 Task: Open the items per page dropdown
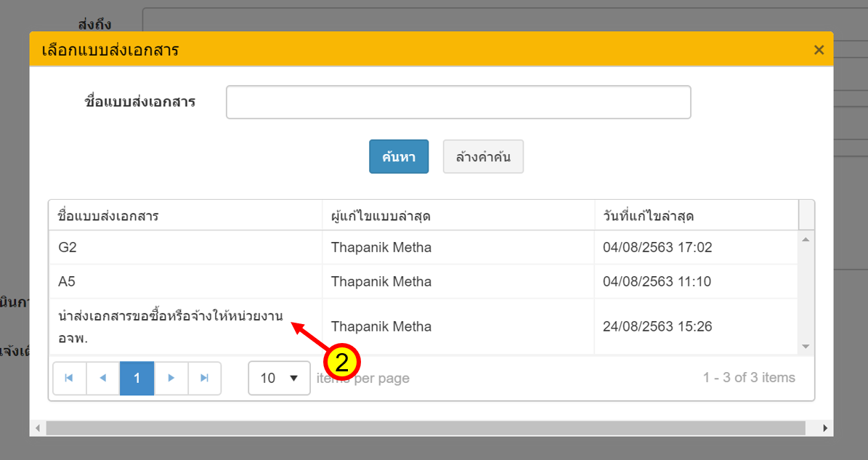pyautogui.click(x=280, y=378)
